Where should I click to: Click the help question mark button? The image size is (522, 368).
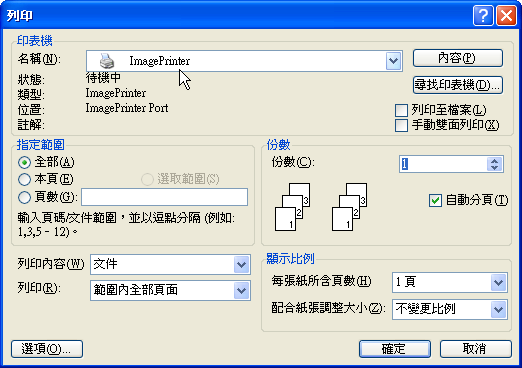point(483,15)
